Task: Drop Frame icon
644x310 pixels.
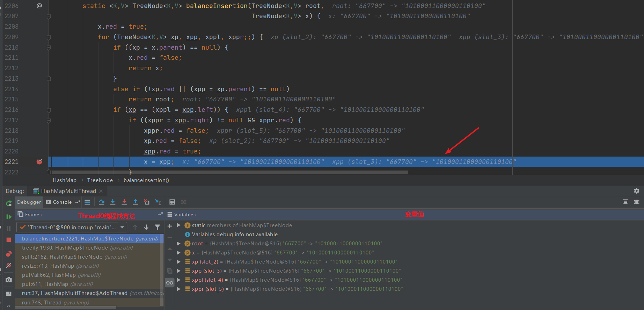Action: click(147, 202)
